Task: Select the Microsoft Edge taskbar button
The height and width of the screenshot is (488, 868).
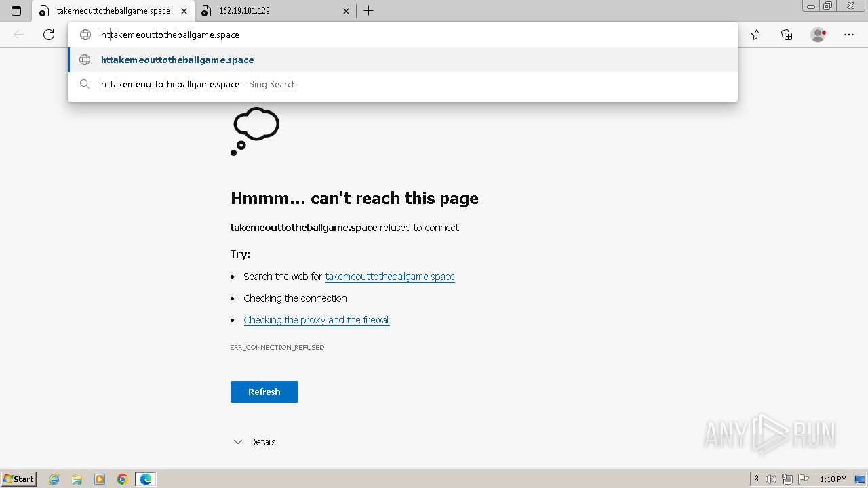Action: click(146, 479)
